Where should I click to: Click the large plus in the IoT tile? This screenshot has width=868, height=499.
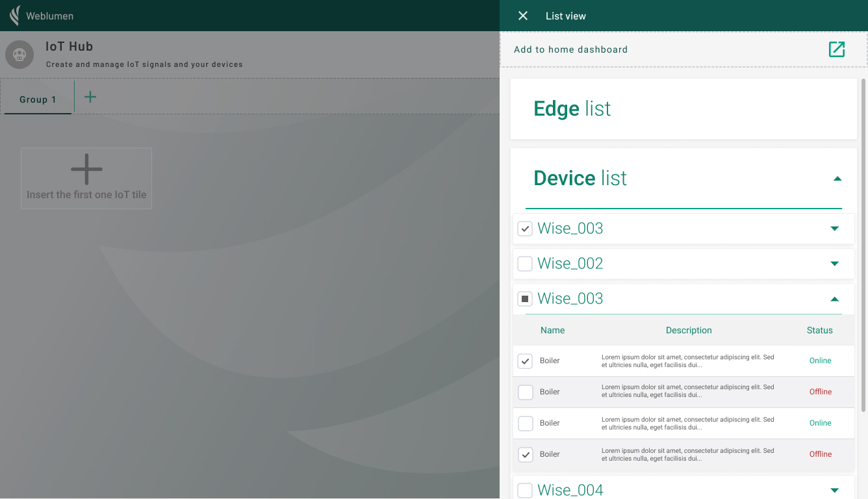tap(86, 170)
